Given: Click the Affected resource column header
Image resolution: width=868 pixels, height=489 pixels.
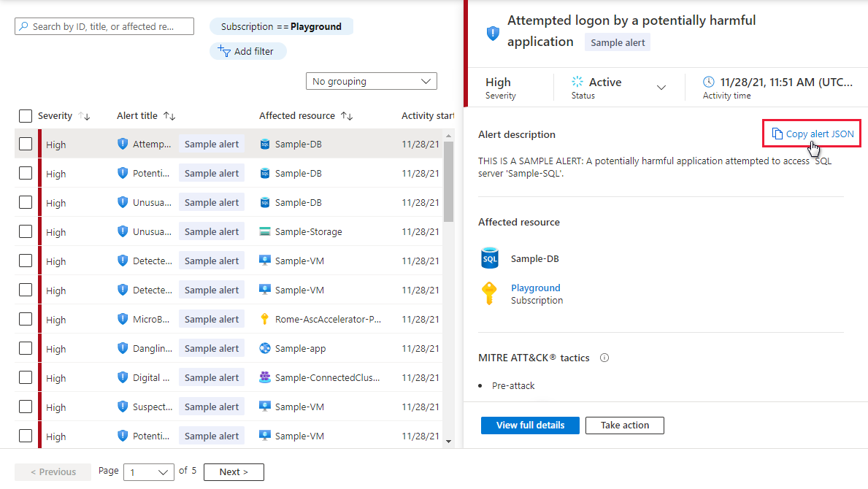Looking at the screenshot, I should 297,116.
